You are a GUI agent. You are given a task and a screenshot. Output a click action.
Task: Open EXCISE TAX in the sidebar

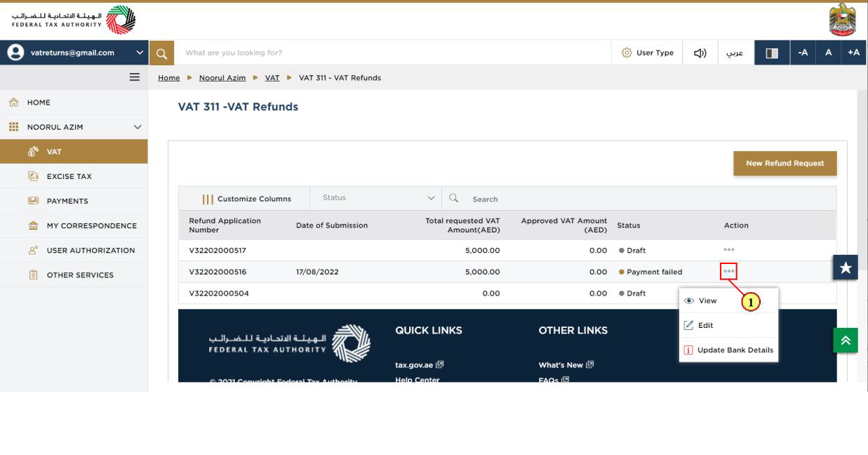pyautogui.click(x=74, y=176)
